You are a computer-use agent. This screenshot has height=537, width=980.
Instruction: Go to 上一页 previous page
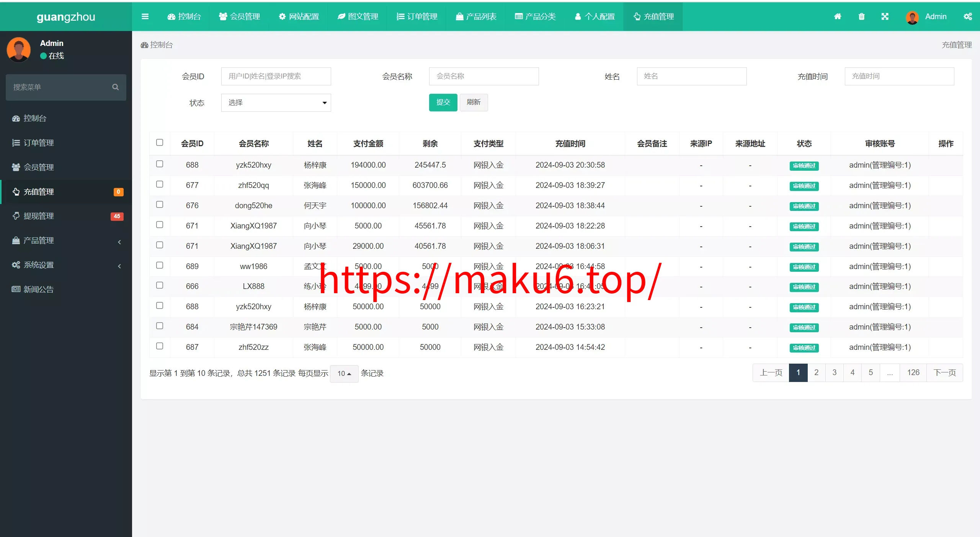point(771,373)
